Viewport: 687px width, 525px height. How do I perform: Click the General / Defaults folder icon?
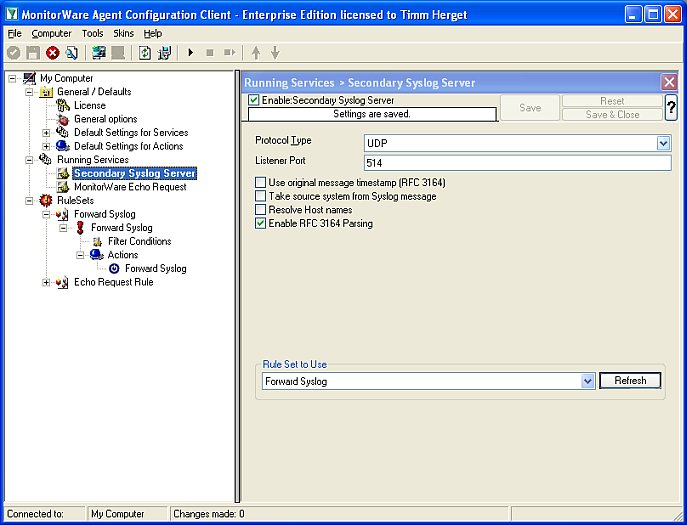point(46,92)
